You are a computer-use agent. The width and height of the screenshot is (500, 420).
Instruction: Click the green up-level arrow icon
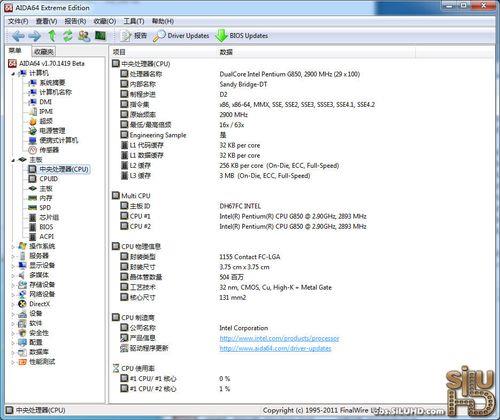pos(52,36)
